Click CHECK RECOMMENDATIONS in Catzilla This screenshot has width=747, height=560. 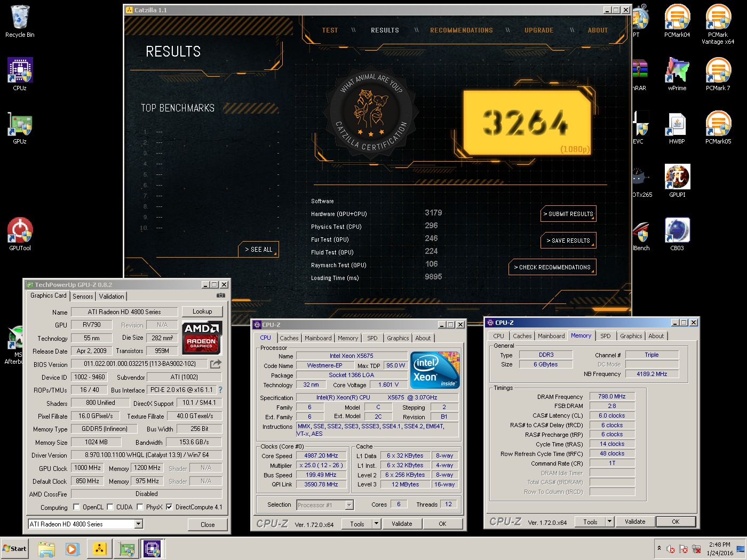552,267
